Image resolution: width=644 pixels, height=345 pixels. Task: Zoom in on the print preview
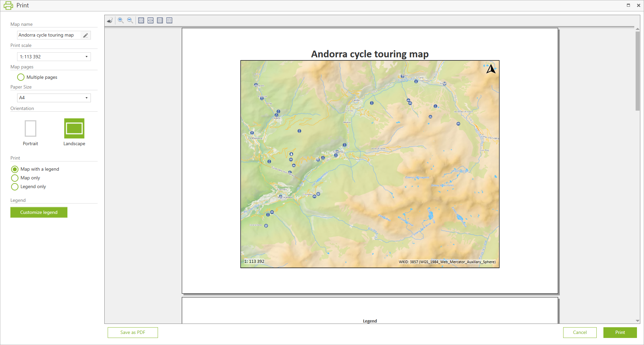point(121,20)
